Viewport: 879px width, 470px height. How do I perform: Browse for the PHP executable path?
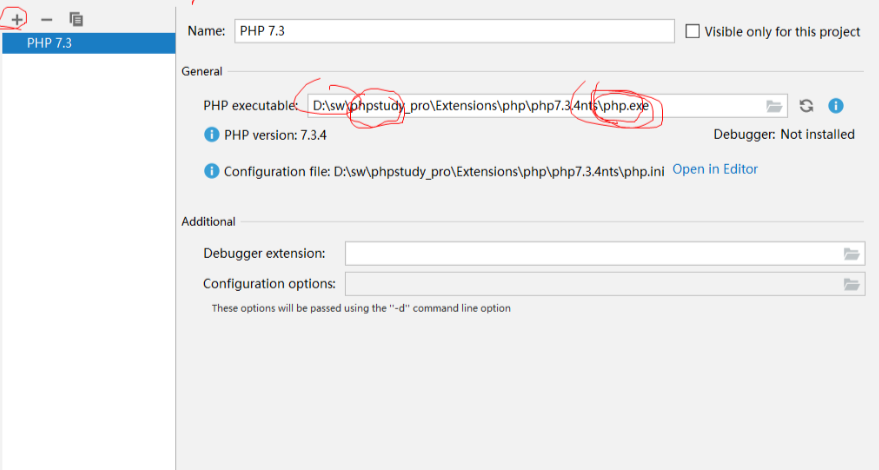pyautogui.click(x=774, y=106)
